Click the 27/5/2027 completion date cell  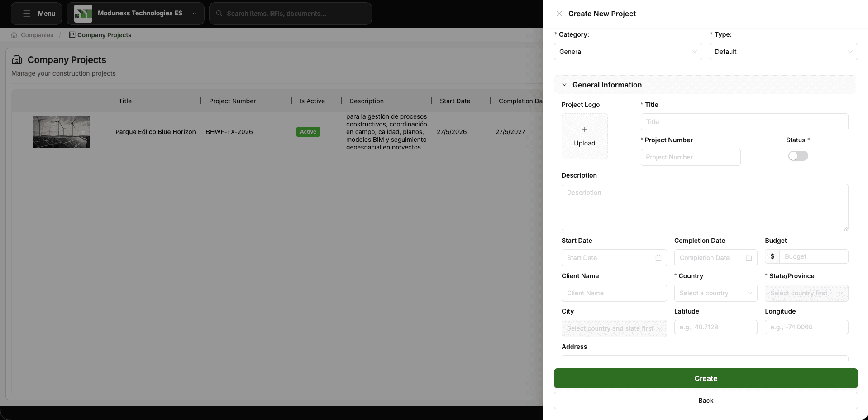click(510, 132)
